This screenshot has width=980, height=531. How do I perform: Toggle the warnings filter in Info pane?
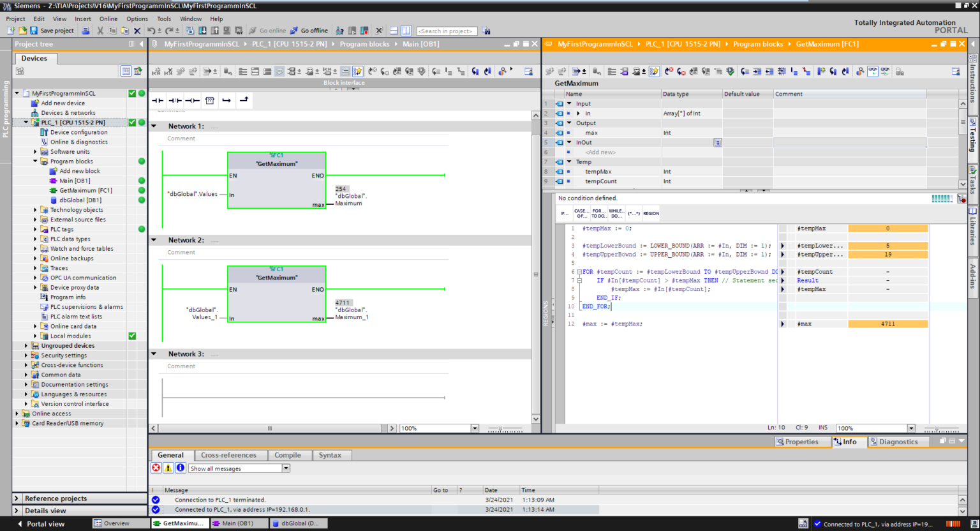tap(167, 468)
